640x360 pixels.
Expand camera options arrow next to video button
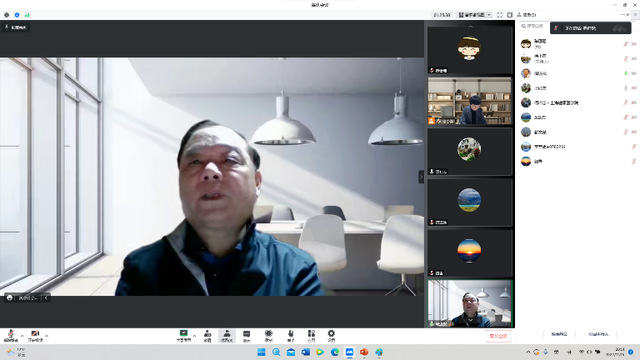pos(47,336)
